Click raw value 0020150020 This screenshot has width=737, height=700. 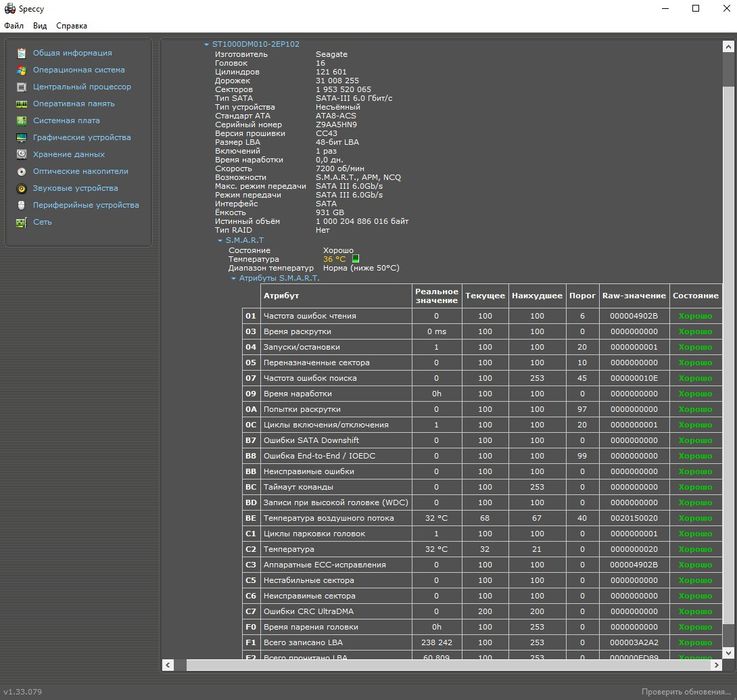pyautogui.click(x=634, y=518)
